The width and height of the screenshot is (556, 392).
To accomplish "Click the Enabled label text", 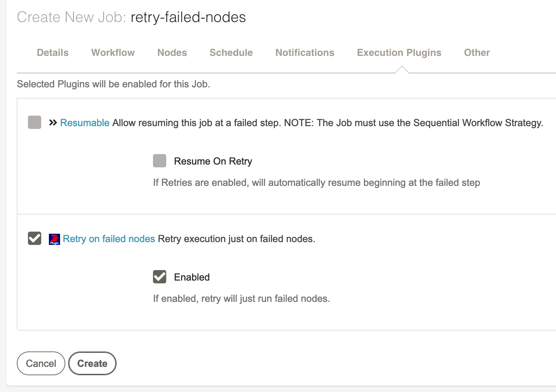I will (192, 277).
